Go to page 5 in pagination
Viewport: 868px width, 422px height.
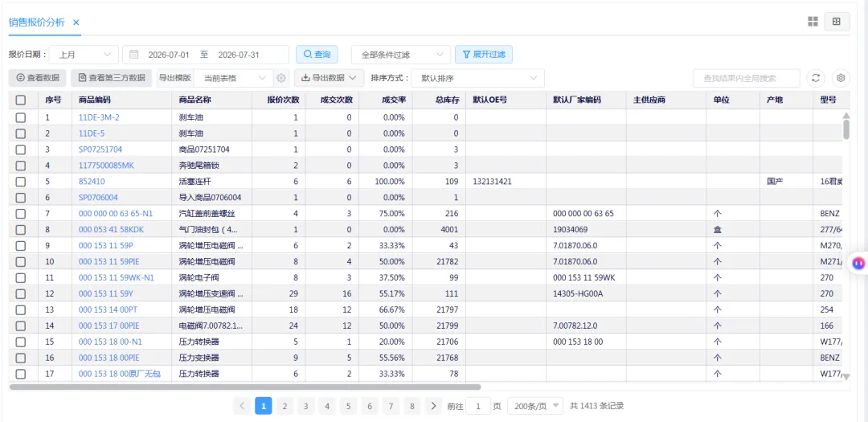tap(348, 406)
